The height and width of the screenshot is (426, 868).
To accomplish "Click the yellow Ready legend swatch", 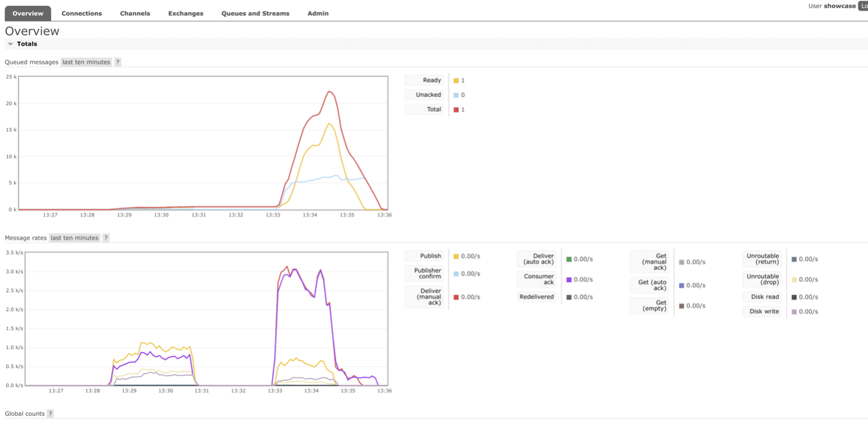I will pyautogui.click(x=456, y=81).
